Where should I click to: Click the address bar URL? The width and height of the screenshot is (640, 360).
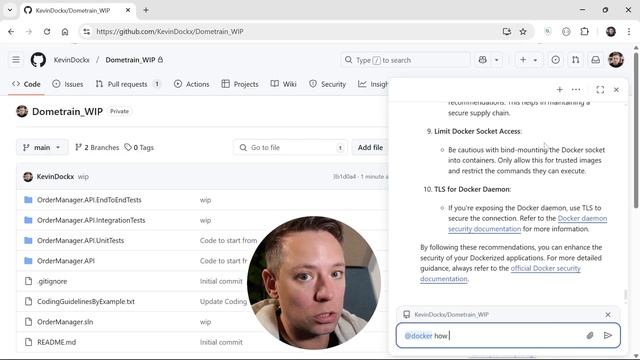point(170,31)
